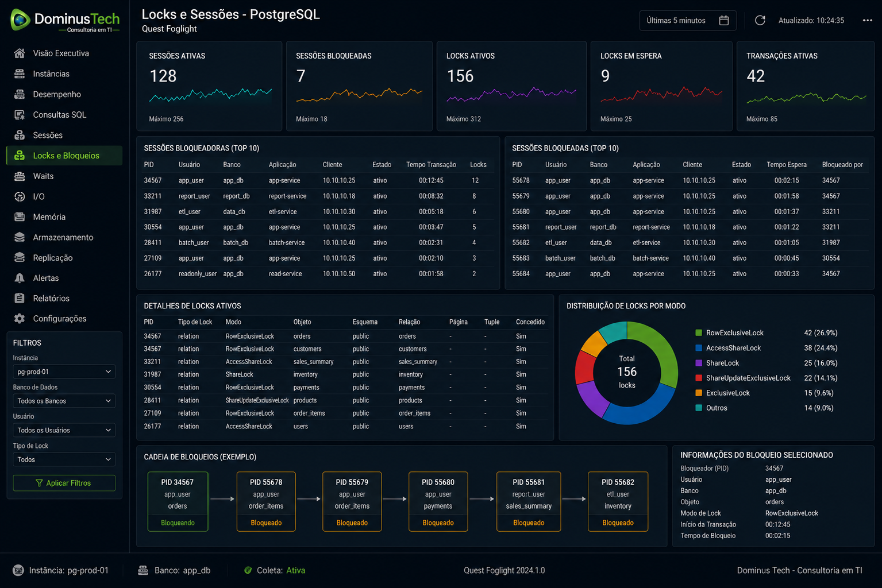The image size is (882, 588).
Task: Click the Configurações gear icon
Action: tap(20, 319)
